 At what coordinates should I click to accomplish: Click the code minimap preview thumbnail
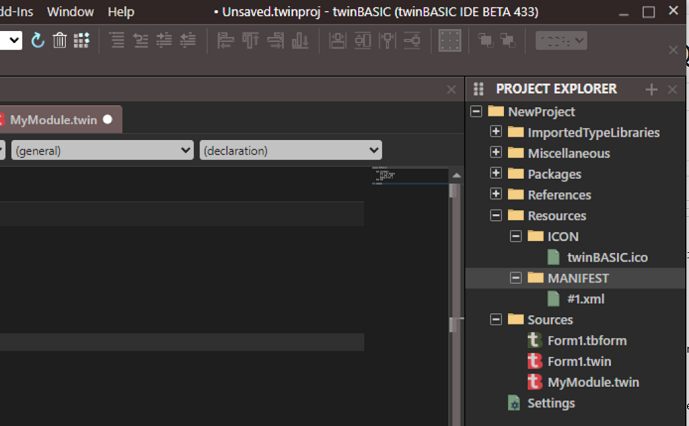384,176
